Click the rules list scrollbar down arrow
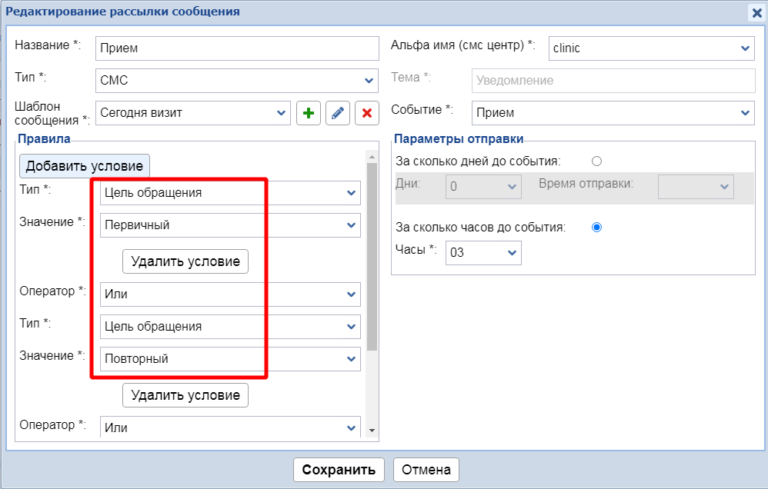This screenshot has height=489, width=768. tap(373, 430)
